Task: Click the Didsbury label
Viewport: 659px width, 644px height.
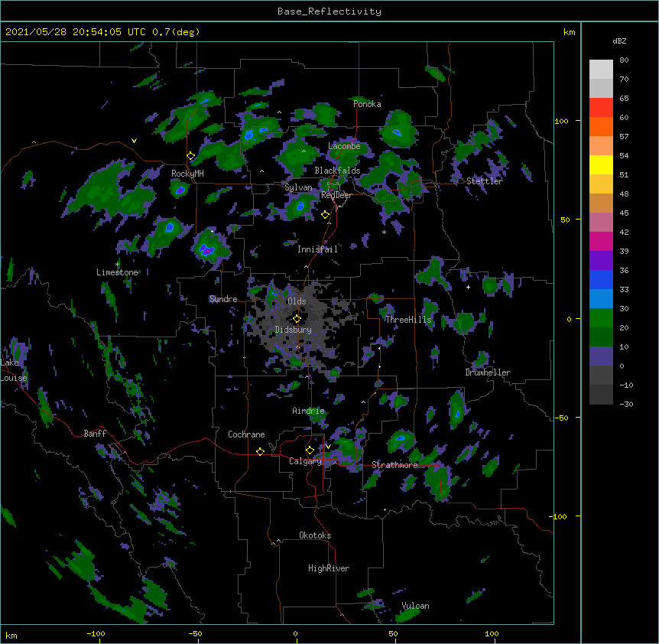Action: [294, 330]
